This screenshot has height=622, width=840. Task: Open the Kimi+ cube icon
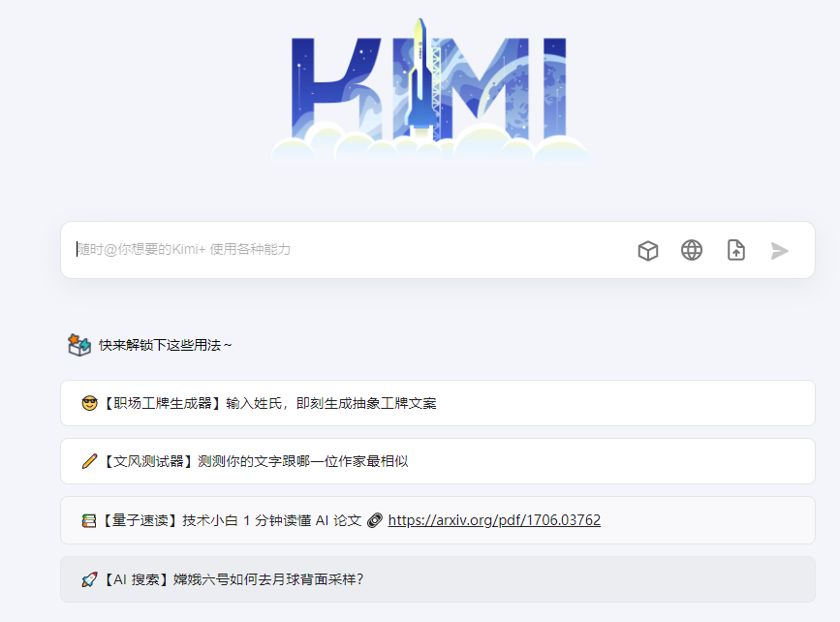tap(647, 250)
